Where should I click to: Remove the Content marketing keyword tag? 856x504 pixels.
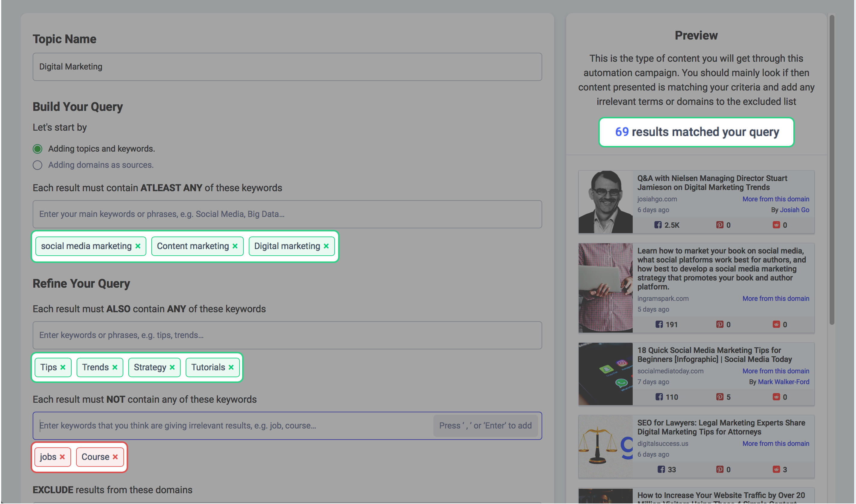pos(235,246)
